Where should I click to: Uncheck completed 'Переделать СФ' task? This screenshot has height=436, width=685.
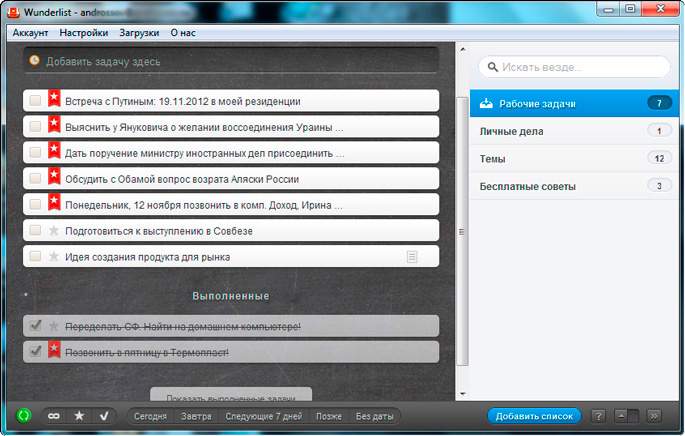point(35,325)
